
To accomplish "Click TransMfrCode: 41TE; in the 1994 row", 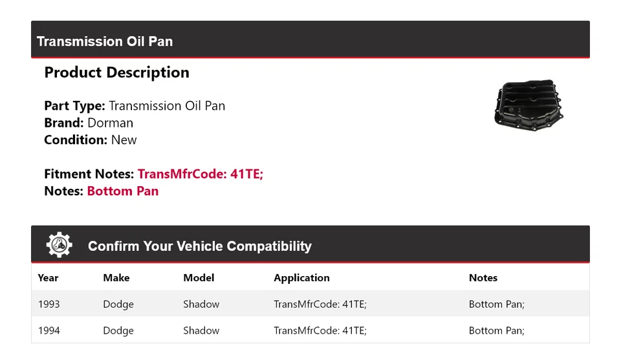I will [320, 330].
